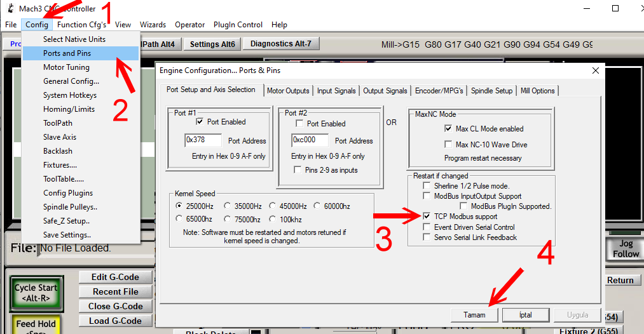Choose Ports and Pins menu entry
This screenshot has width=644, height=334.
81,53
